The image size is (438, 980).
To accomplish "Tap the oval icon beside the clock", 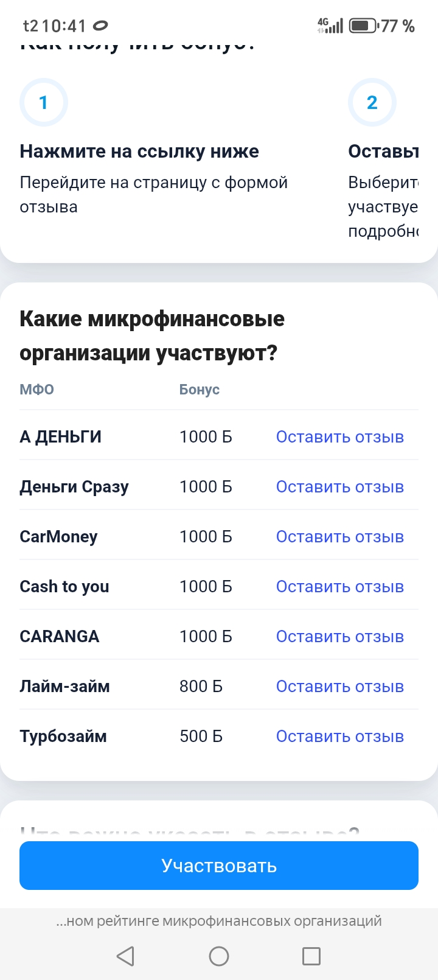I will 100,26.
